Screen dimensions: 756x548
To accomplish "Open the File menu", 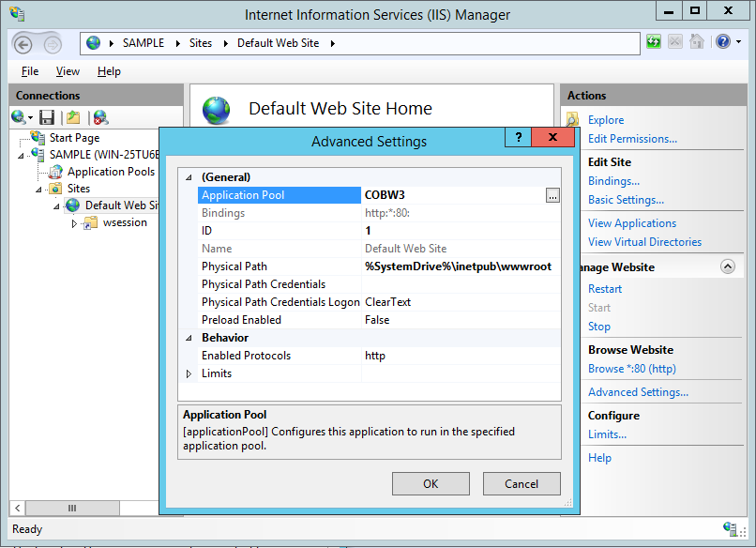I will pyautogui.click(x=29, y=71).
